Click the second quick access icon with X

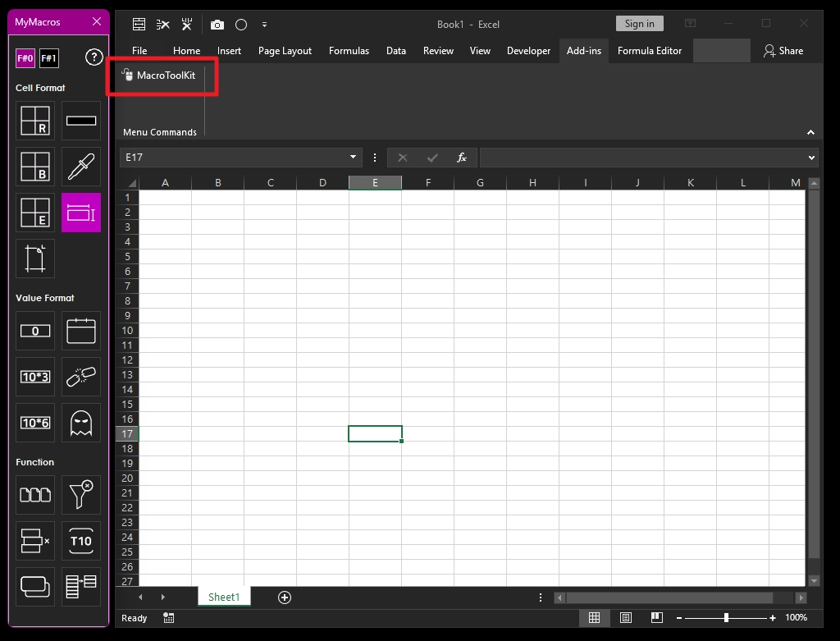point(163,24)
